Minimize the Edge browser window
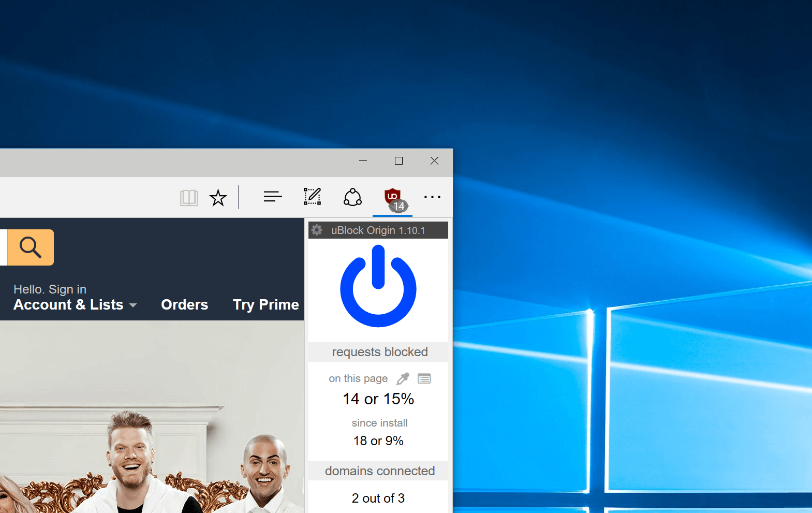 click(x=363, y=161)
